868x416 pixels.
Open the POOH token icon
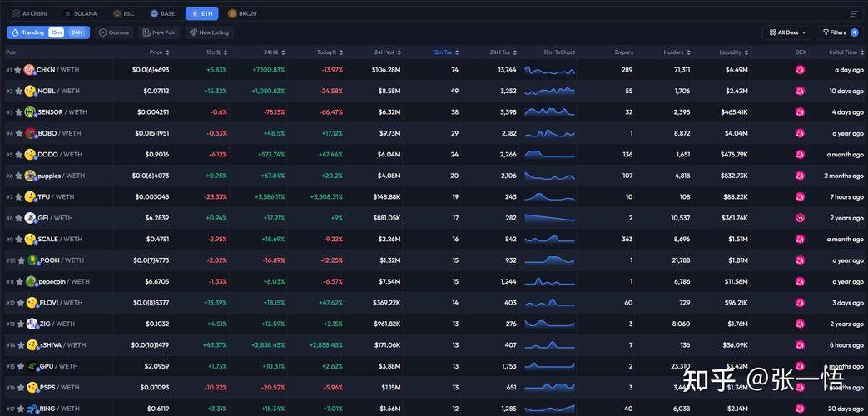pyautogui.click(x=33, y=260)
